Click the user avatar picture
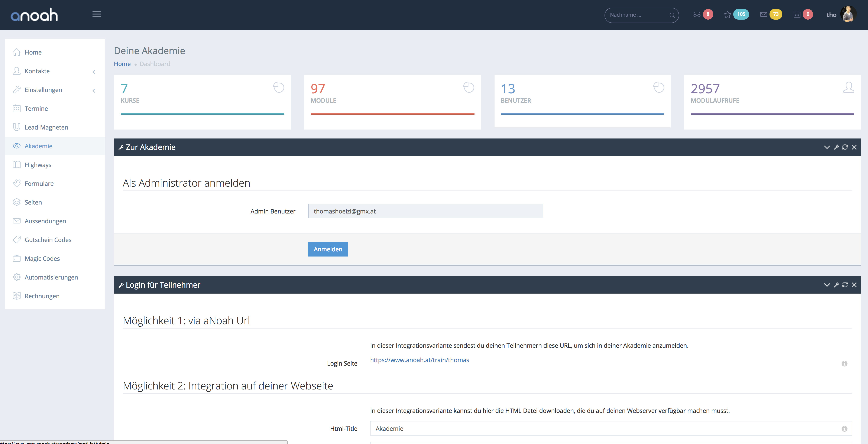This screenshot has height=444, width=868. 848,14
